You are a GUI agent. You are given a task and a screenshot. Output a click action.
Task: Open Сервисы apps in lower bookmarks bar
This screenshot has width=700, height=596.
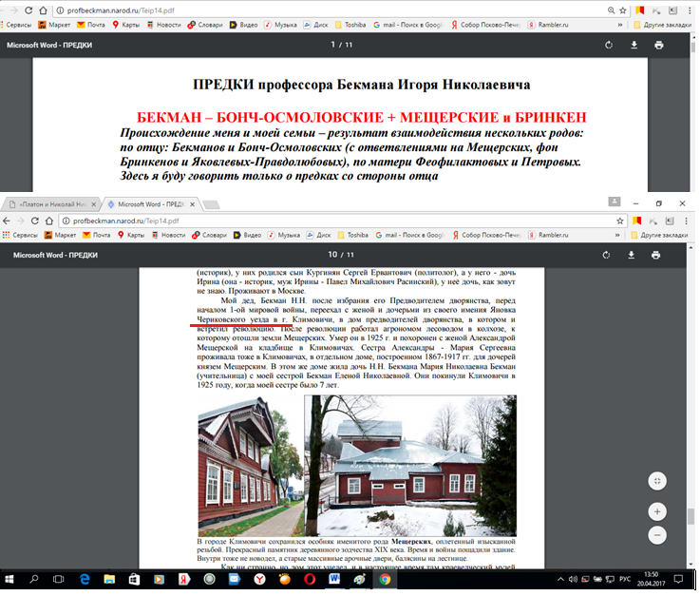click(x=20, y=235)
